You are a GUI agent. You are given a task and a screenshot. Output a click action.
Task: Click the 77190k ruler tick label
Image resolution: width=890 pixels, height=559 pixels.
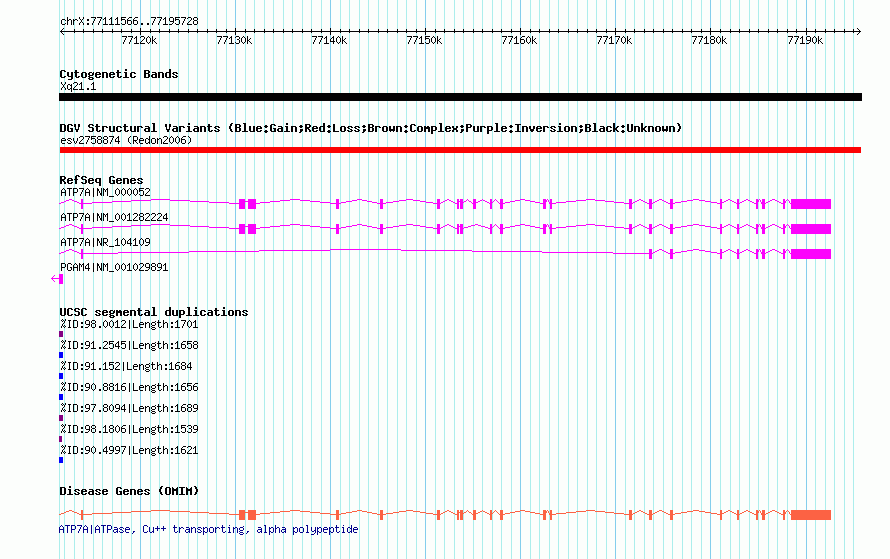(x=805, y=40)
